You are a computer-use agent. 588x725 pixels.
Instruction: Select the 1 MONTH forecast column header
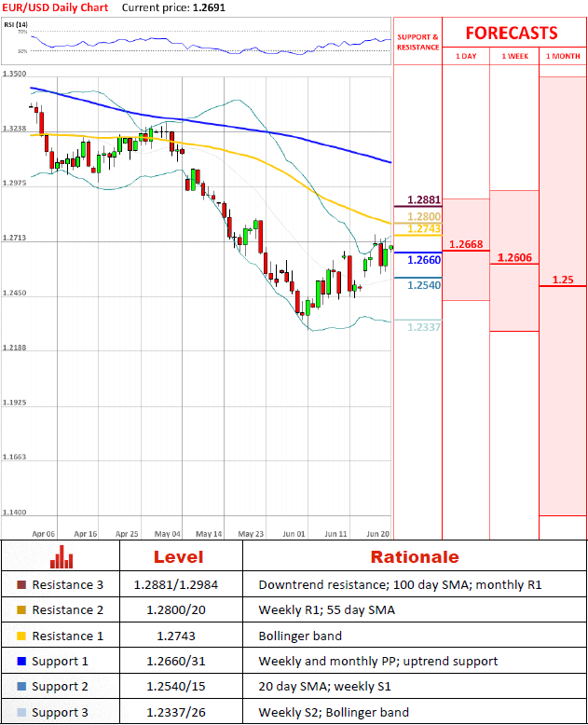pyautogui.click(x=563, y=56)
